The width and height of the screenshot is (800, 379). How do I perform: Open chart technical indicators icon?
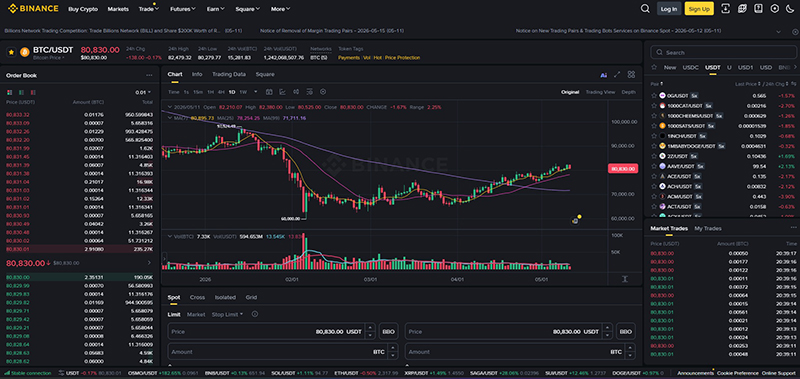(283, 92)
